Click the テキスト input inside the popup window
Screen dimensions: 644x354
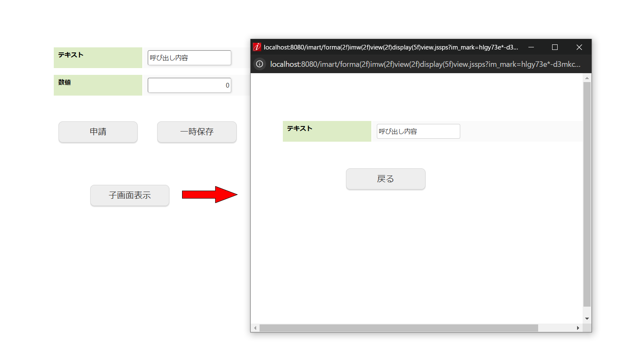418,131
